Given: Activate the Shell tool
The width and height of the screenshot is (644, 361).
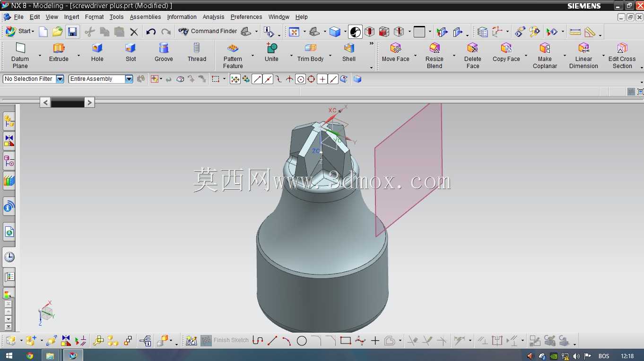Looking at the screenshot, I should point(349,52).
